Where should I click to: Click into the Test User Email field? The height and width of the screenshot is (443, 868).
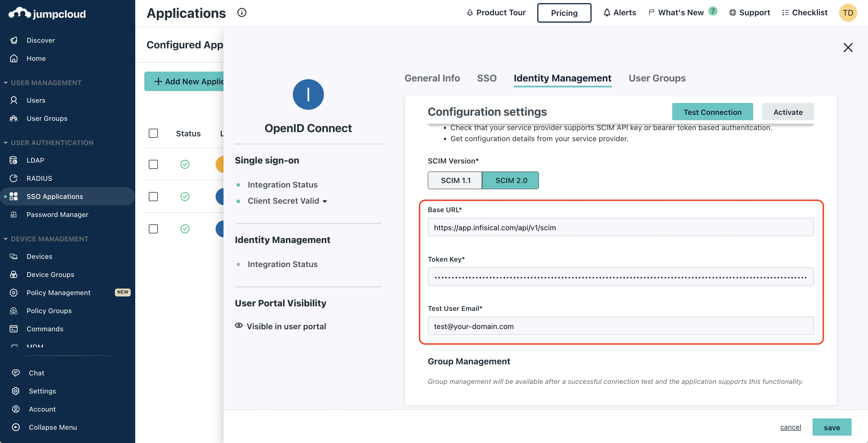click(621, 326)
